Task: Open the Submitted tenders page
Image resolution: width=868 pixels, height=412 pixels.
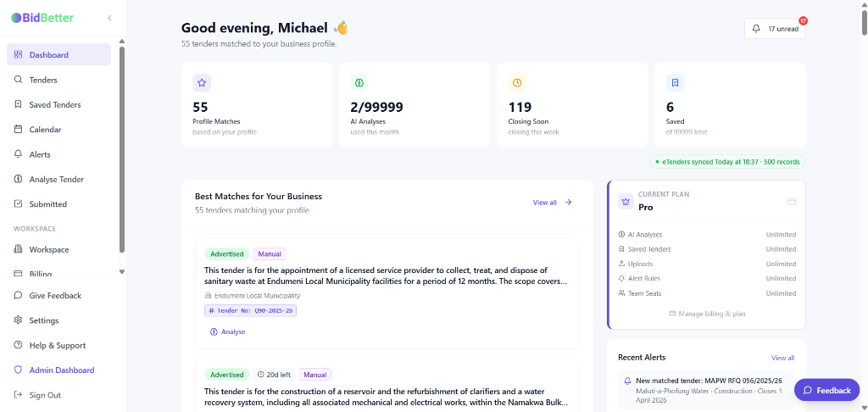Action: (58, 203)
